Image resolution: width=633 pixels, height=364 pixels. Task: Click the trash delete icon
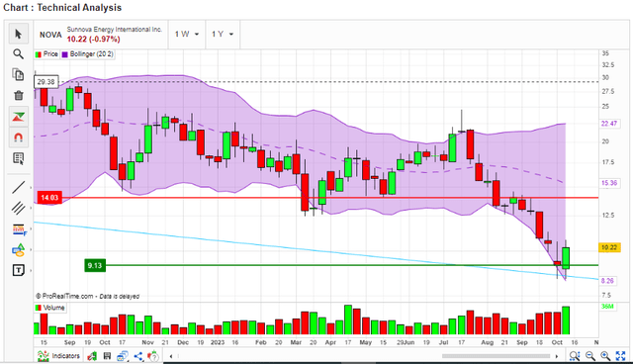tap(18, 96)
